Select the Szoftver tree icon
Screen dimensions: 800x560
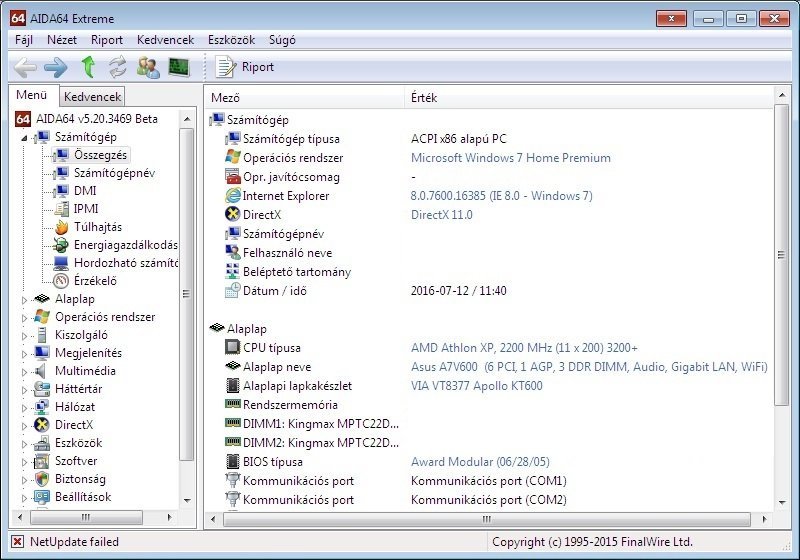pyautogui.click(x=41, y=461)
